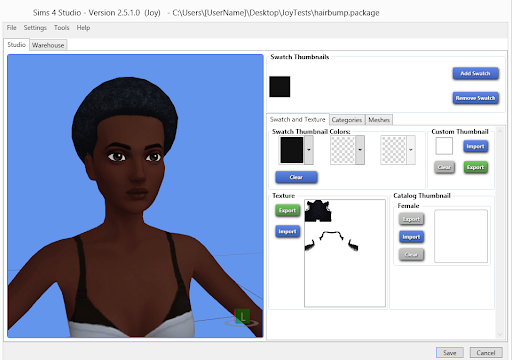Clear the Female catalog thumbnail
Image resolution: width=512 pixels, height=360 pixels.
click(411, 255)
